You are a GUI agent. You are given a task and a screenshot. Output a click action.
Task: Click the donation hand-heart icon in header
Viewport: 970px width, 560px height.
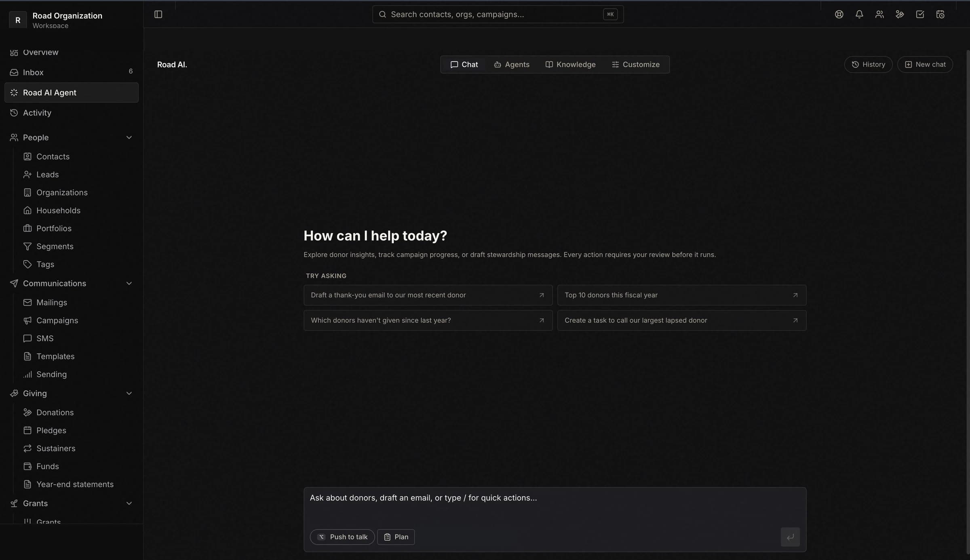(x=900, y=14)
